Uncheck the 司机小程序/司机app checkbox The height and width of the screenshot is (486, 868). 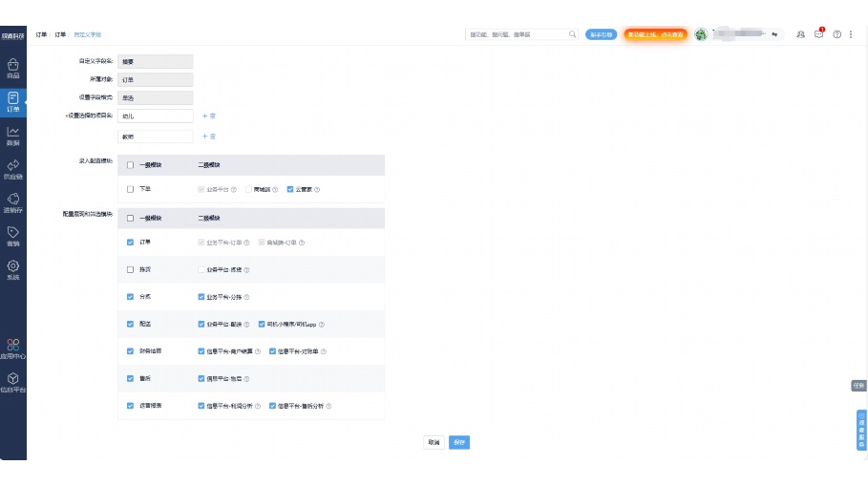coord(262,324)
